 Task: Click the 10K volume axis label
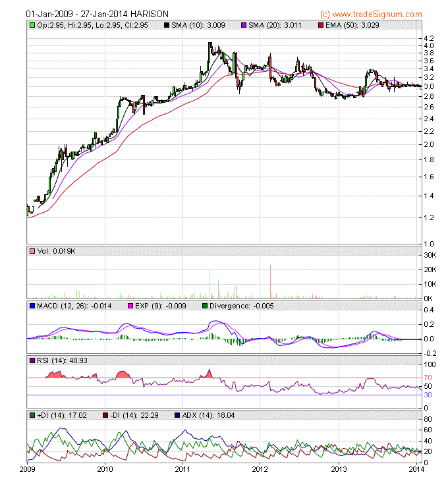coord(430,284)
